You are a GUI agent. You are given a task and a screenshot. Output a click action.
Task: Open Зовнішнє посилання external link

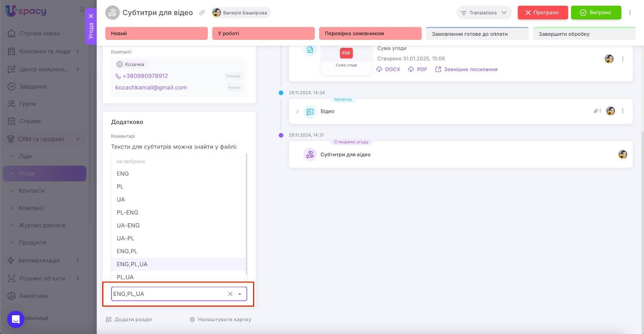[466, 69]
